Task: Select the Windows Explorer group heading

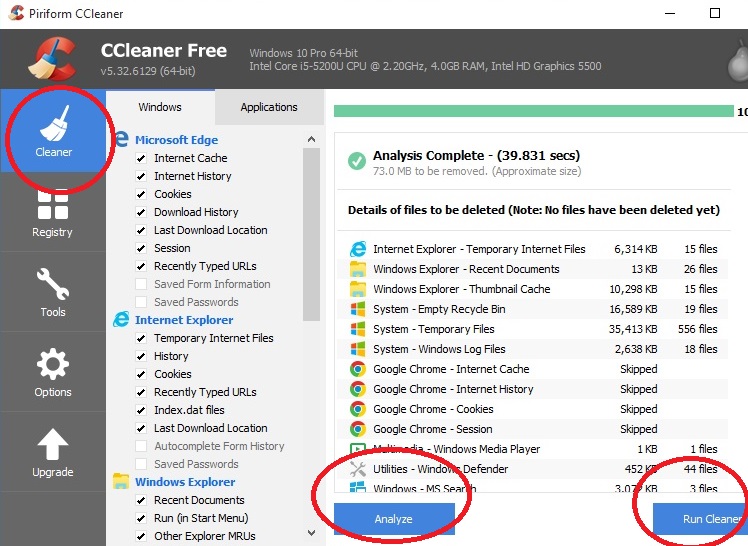Action: [185, 482]
